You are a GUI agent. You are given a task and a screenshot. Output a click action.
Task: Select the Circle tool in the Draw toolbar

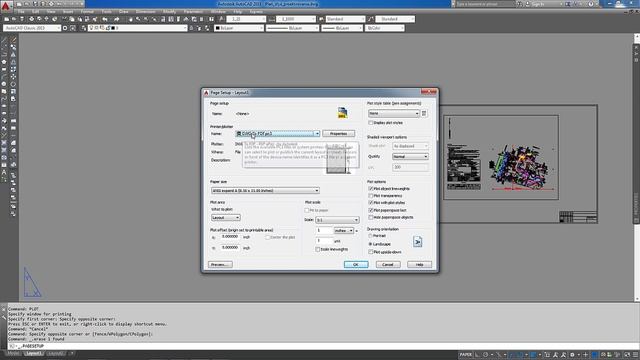tap(4, 84)
